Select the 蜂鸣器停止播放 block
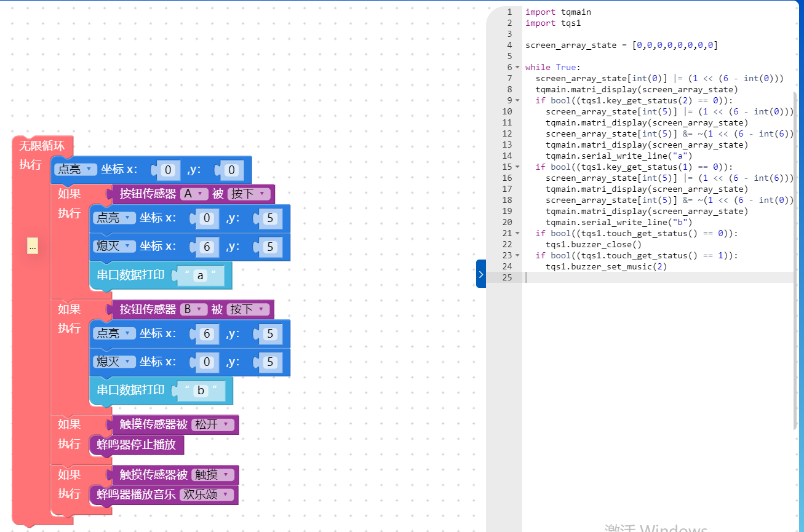The width and height of the screenshot is (804, 532). (137, 444)
